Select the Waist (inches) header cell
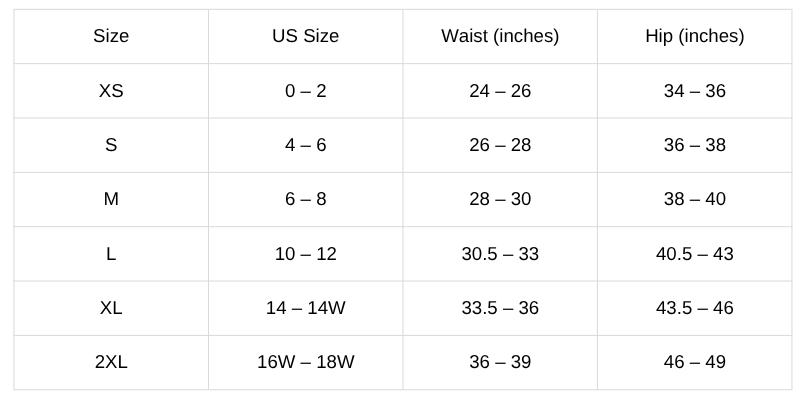The height and width of the screenshot is (400, 800). pos(500,36)
